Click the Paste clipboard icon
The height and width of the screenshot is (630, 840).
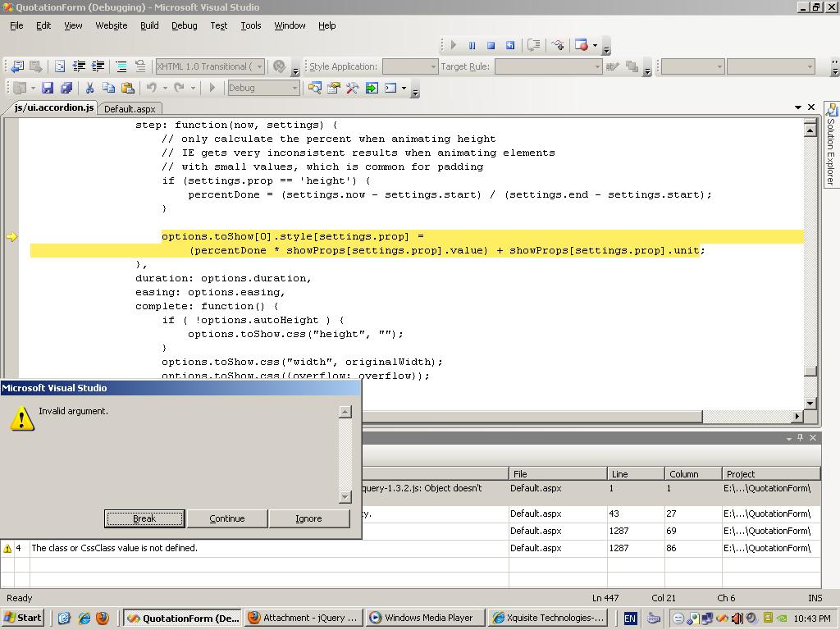(127, 88)
